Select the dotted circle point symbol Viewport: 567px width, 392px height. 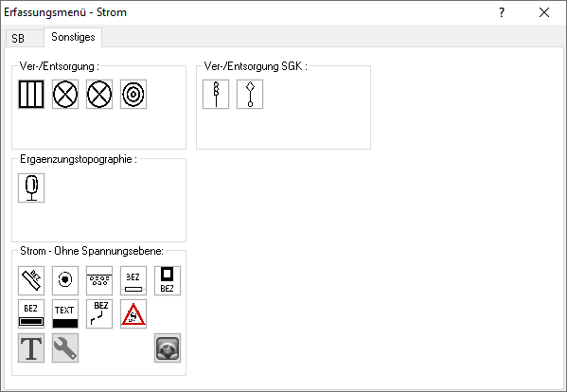point(65,280)
